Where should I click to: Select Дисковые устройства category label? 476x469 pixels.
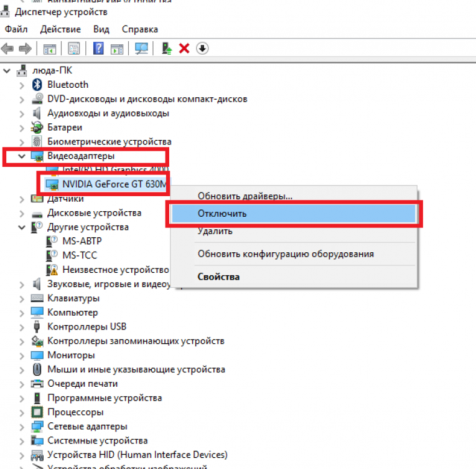tap(94, 213)
